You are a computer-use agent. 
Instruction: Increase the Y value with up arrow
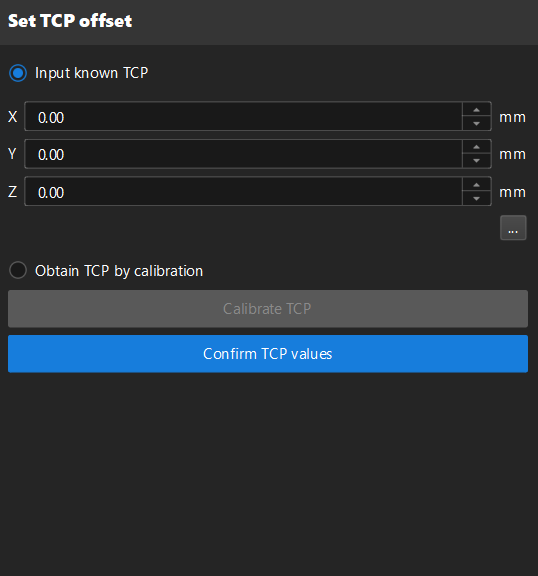476,147
